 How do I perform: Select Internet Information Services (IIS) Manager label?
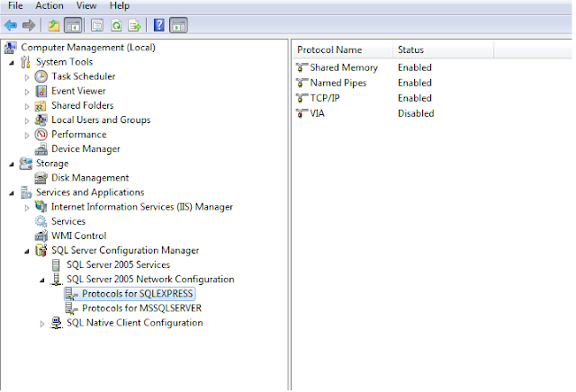pyautogui.click(x=142, y=207)
